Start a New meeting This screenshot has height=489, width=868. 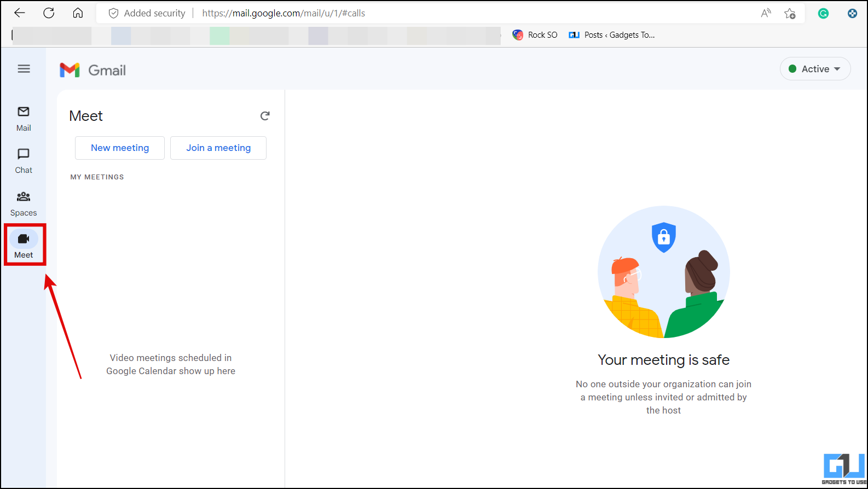point(120,148)
